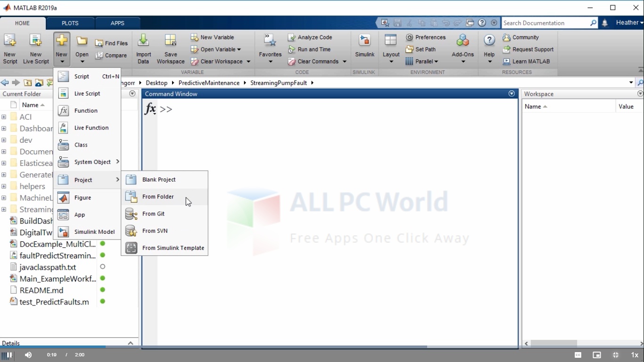This screenshot has height=362, width=644.
Task: Open the Open dropdown arrow
Action: (x=82, y=61)
